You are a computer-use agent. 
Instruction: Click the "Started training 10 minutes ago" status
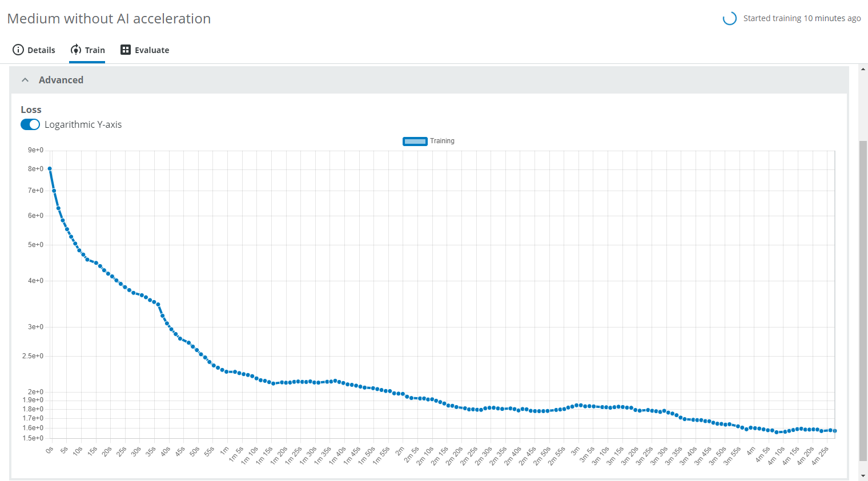(x=802, y=18)
